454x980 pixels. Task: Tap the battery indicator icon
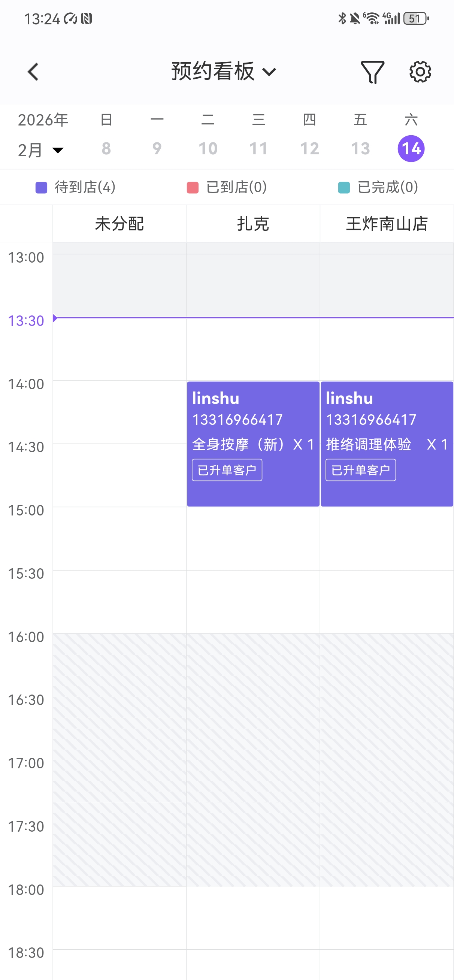coord(416,18)
